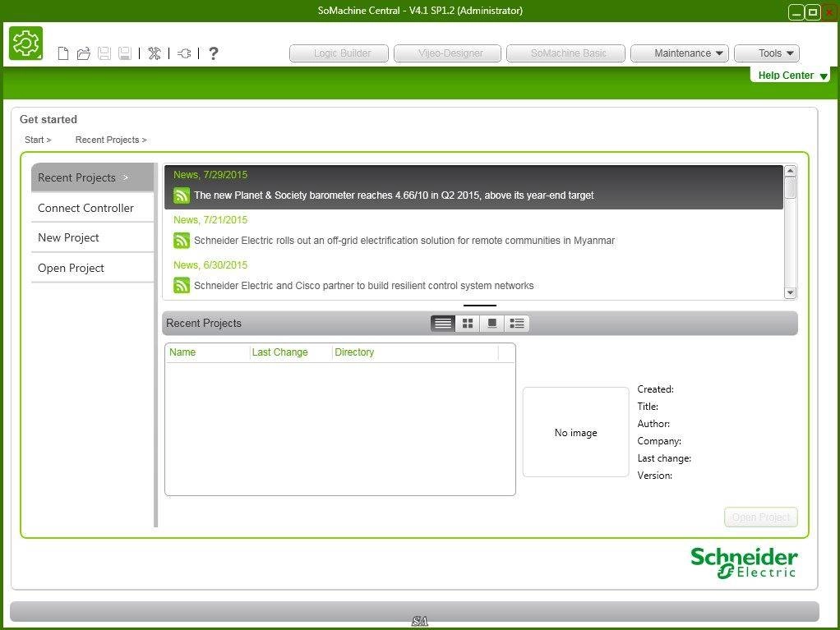Viewport: 840px width, 630px height.
Task: Click the Schneider Electric logo
Action: tap(744, 563)
